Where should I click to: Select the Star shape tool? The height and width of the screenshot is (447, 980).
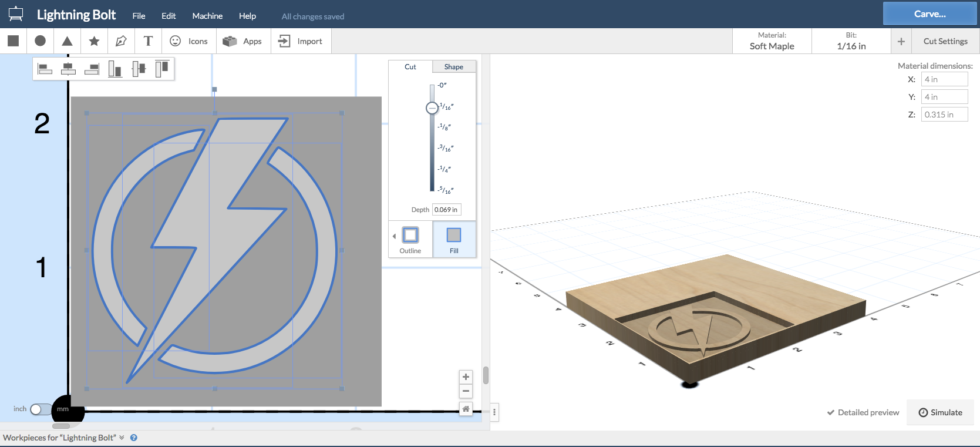click(94, 41)
